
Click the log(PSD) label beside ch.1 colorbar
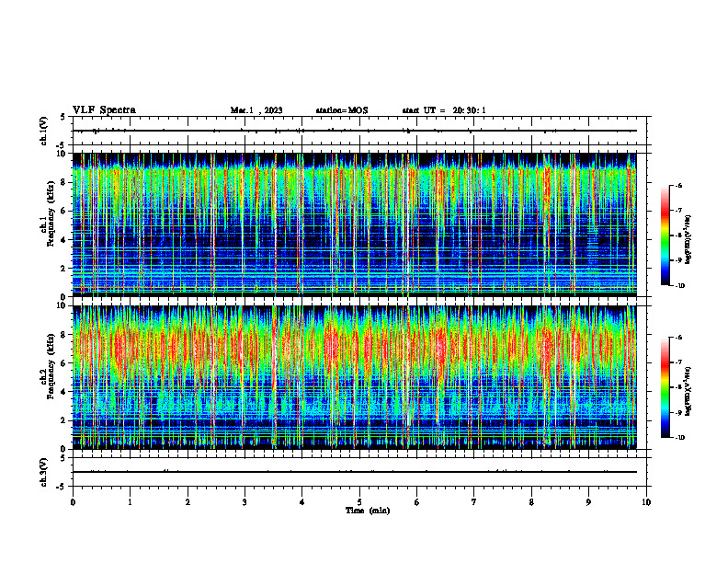point(688,240)
